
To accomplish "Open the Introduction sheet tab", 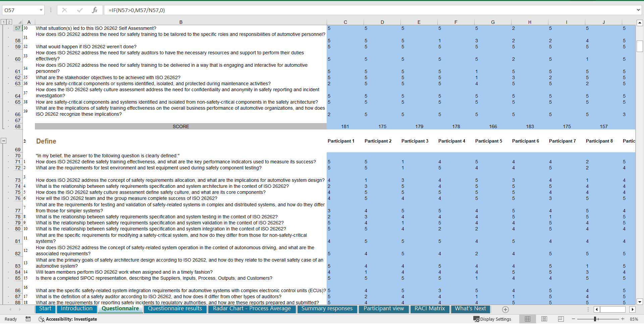I will pyautogui.click(x=76, y=309).
